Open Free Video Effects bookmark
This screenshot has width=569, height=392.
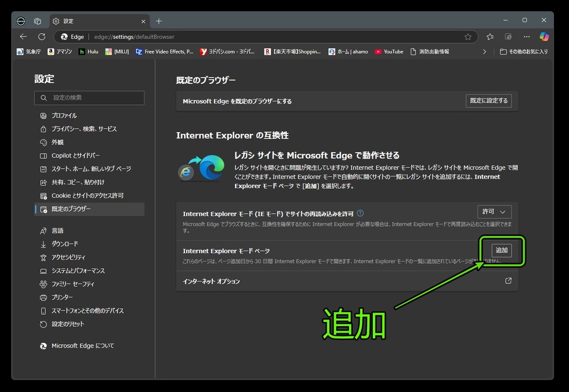tap(164, 52)
